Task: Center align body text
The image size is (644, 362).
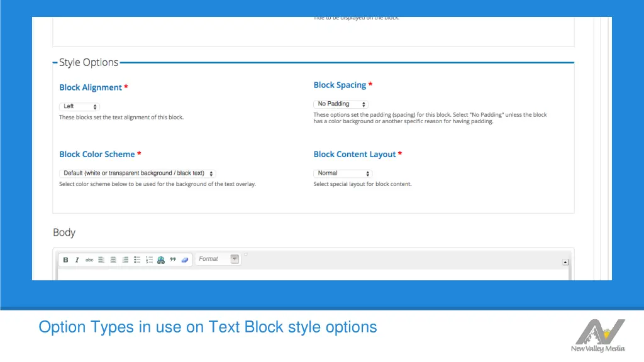Action: tap(113, 260)
